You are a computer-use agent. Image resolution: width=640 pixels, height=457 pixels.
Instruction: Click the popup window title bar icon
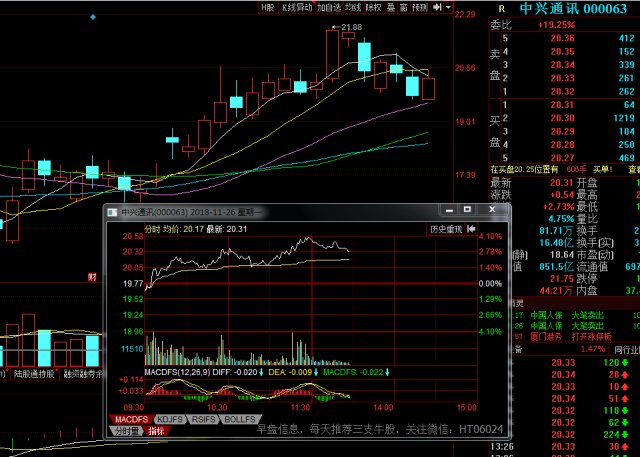tap(112, 212)
